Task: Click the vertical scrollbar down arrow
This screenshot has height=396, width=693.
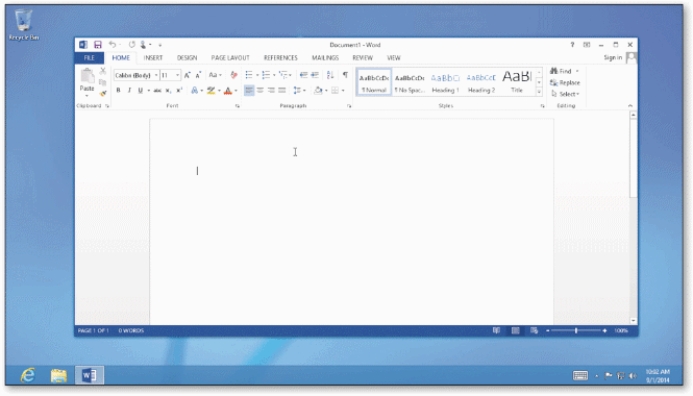Action: click(x=633, y=321)
